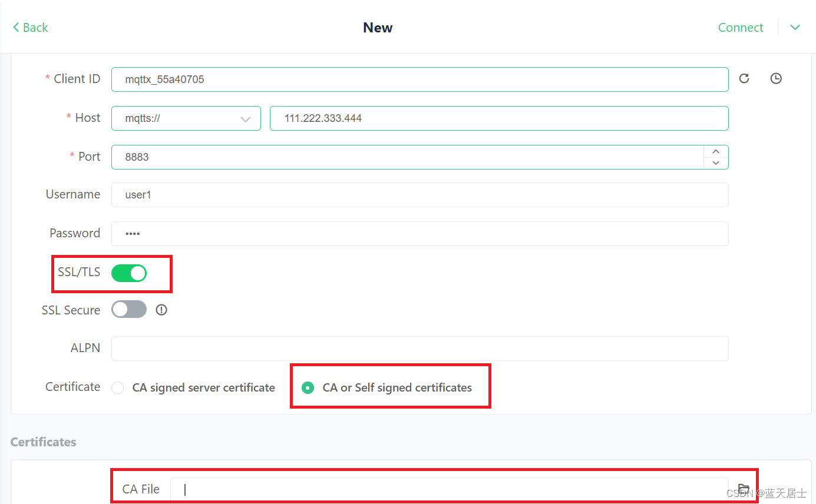Focus the Client ID input field
The width and height of the screenshot is (816, 504).
pos(420,79)
